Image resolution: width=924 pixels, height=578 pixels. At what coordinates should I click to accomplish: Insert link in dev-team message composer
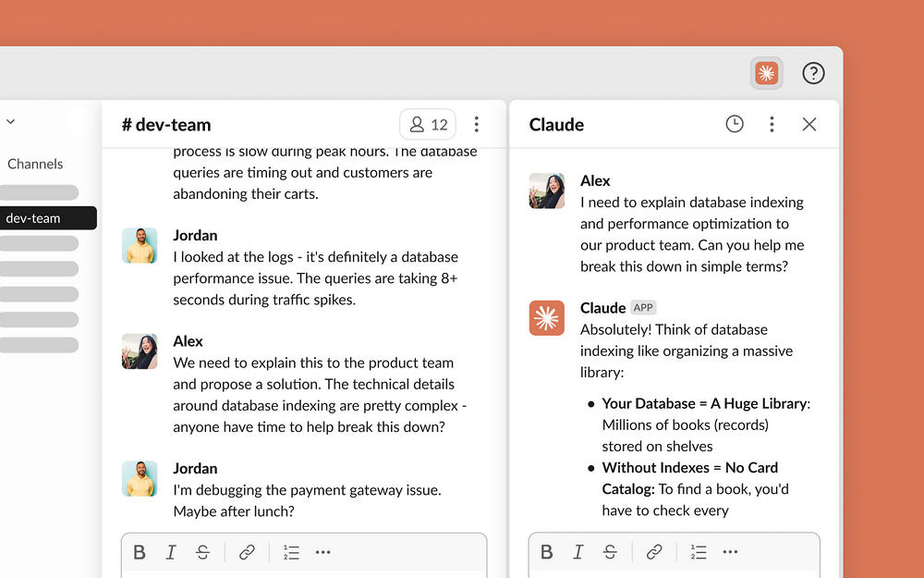(247, 552)
